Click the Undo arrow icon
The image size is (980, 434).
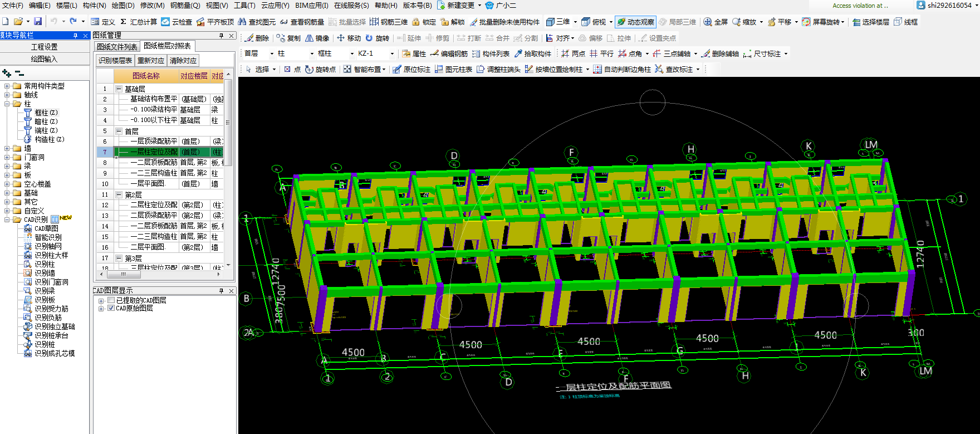coord(54,22)
